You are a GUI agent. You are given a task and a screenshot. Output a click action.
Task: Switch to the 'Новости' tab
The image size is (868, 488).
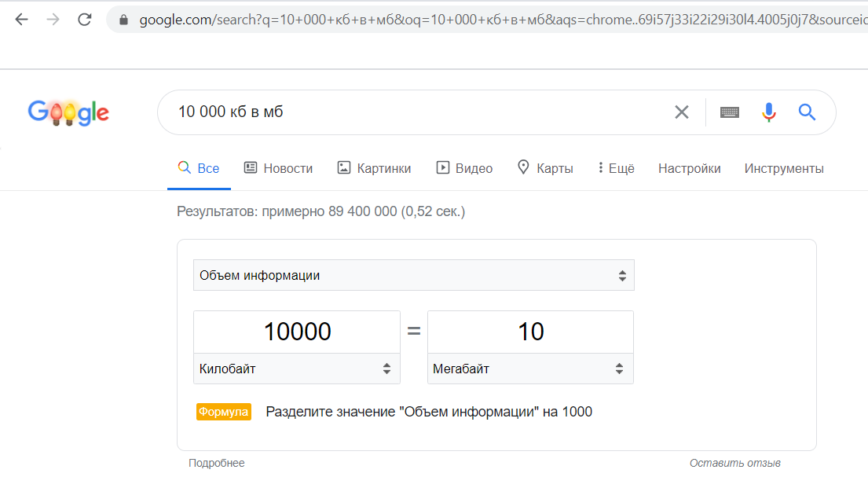click(x=278, y=168)
